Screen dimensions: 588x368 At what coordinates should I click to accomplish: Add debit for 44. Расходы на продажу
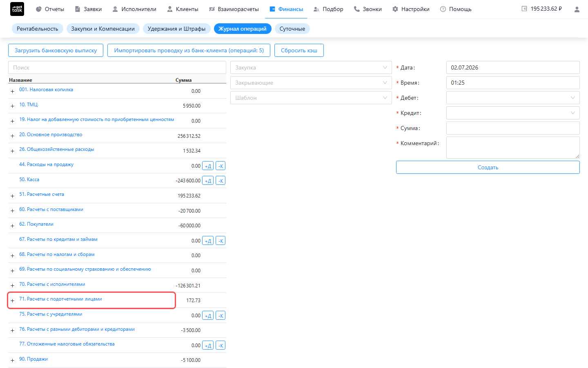[208, 166]
